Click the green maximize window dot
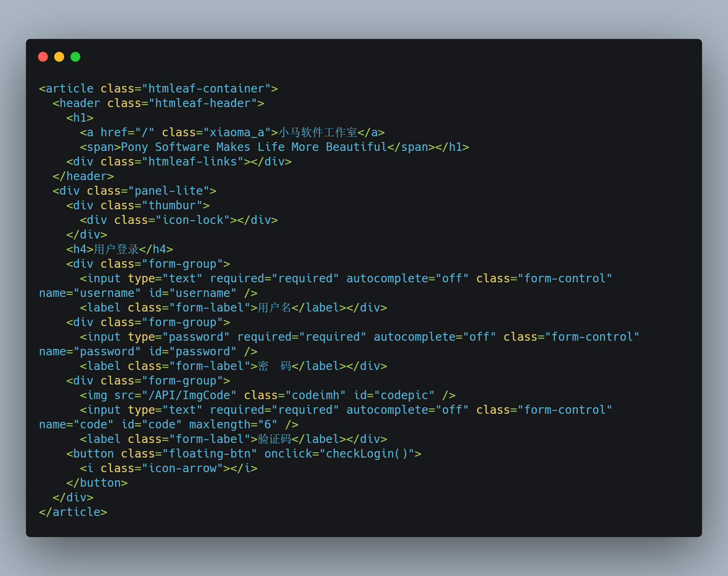The image size is (728, 576). [x=75, y=57]
